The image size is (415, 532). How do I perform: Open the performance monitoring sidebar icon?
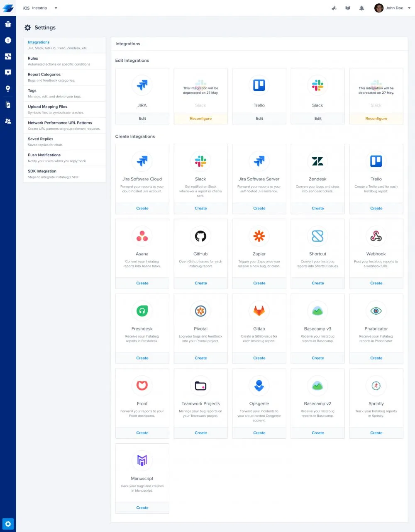pyautogui.click(x=8, y=56)
